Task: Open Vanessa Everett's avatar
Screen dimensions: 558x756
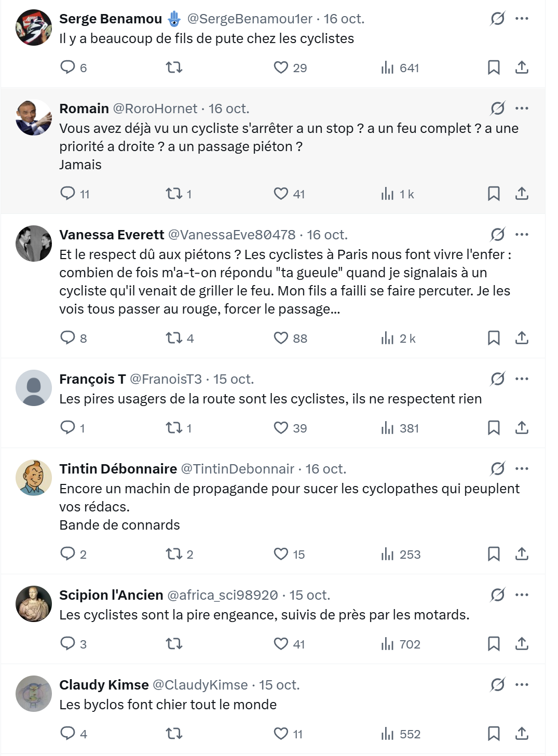Action: (x=34, y=244)
